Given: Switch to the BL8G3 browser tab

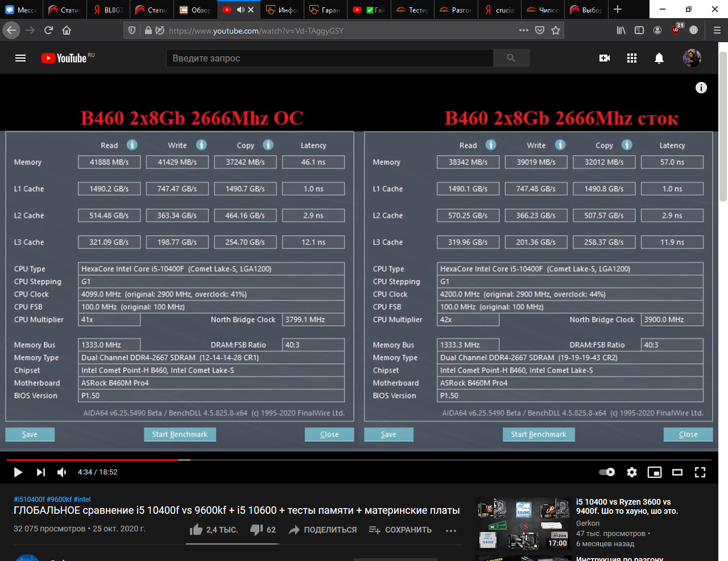Looking at the screenshot, I should (x=109, y=10).
